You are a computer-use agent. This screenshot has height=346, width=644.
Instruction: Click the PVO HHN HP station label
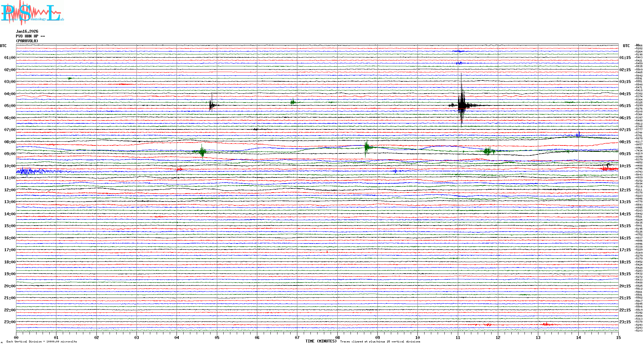click(x=30, y=36)
